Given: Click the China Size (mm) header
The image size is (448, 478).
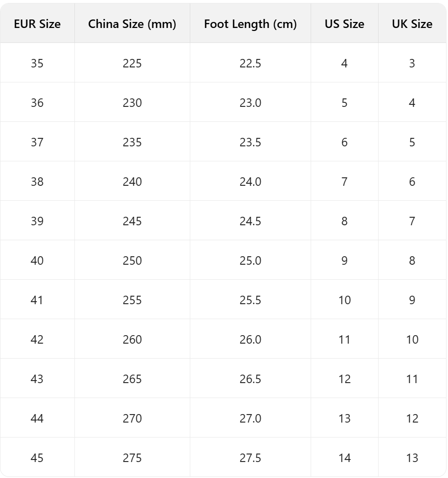Looking at the screenshot, I should [x=132, y=24].
